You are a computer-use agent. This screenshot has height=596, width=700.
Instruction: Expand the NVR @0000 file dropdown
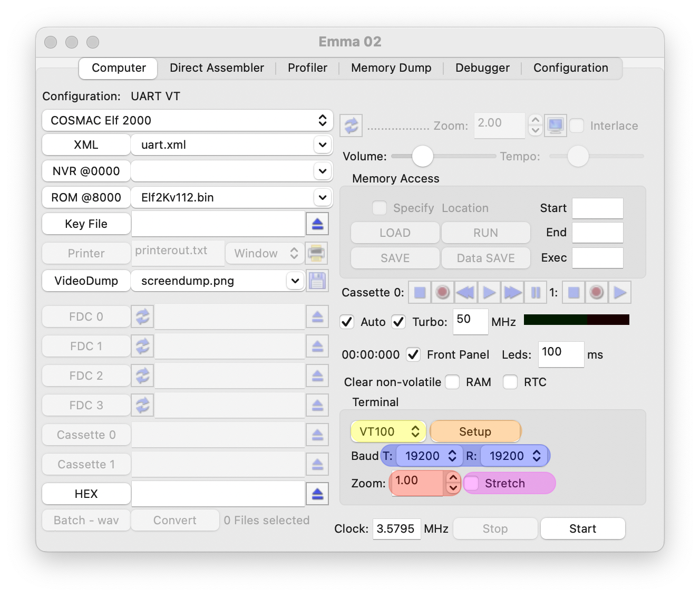(x=323, y=171)
